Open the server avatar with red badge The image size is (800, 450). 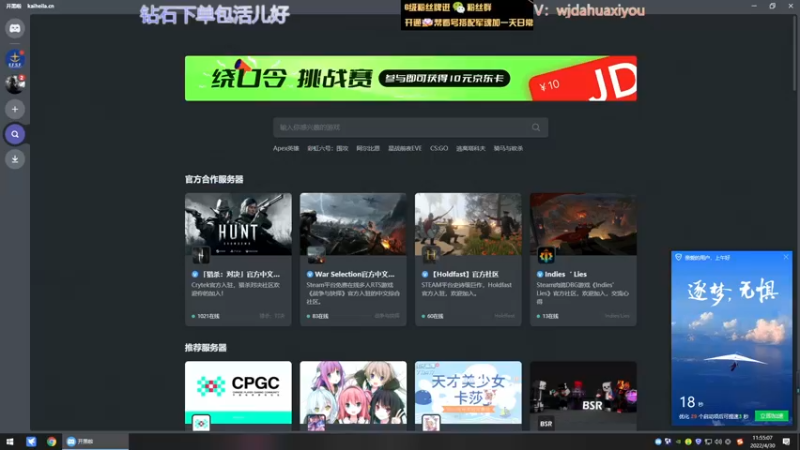[x=15, y=84]
